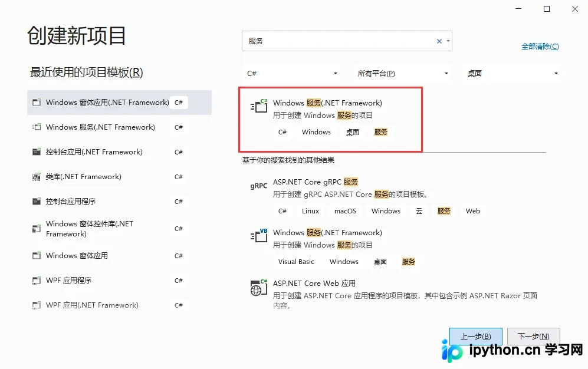Select WPF 应用程序 in recent list
Image resolution: width=588 pixels, height=369 pixels.
[119, 280]
